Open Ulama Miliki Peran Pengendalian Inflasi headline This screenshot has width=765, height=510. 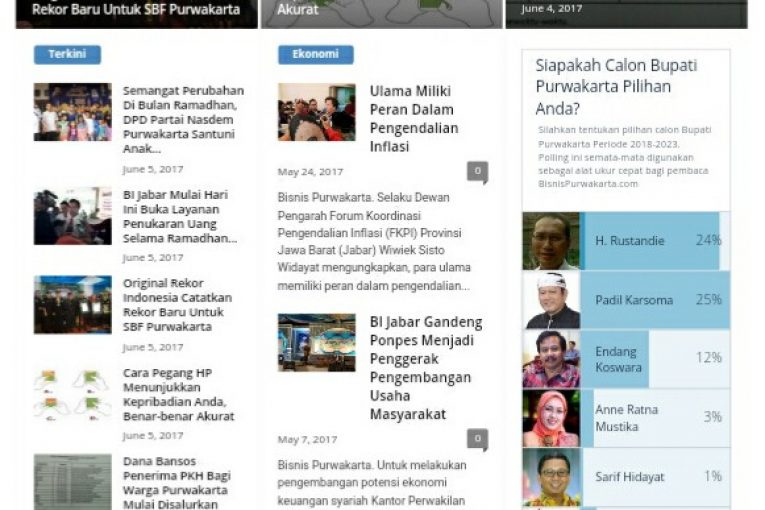pyautogui.click(x=413, y=119)
